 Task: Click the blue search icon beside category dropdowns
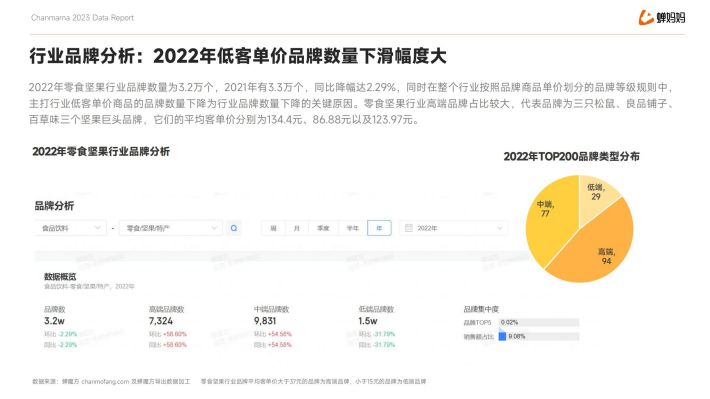(x=234, y=228)
